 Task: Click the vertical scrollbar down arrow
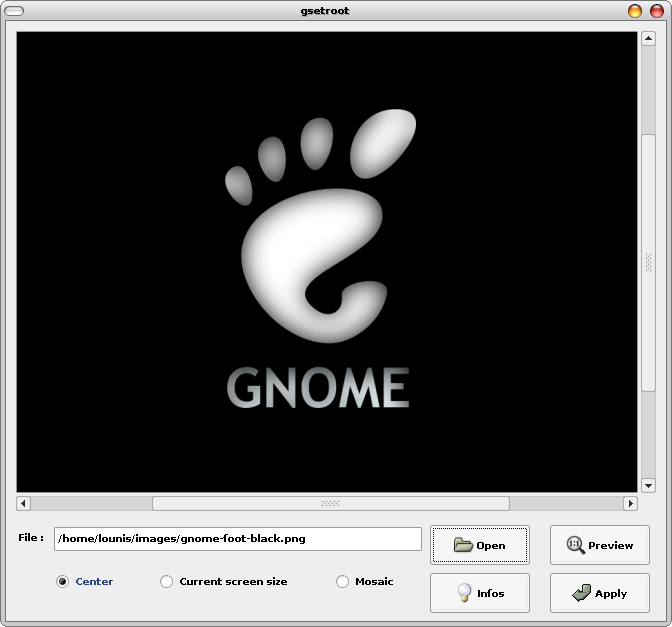point(648,486)
